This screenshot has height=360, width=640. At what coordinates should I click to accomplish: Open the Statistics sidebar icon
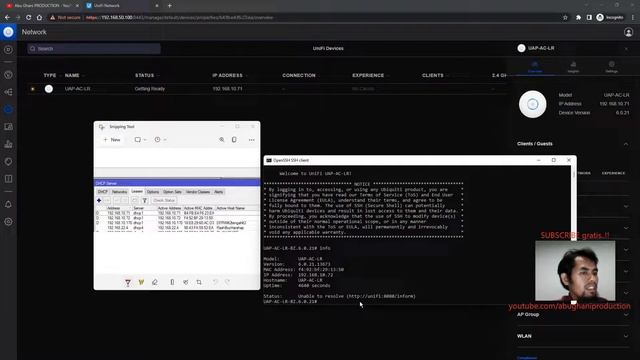(x=8, y=144)
